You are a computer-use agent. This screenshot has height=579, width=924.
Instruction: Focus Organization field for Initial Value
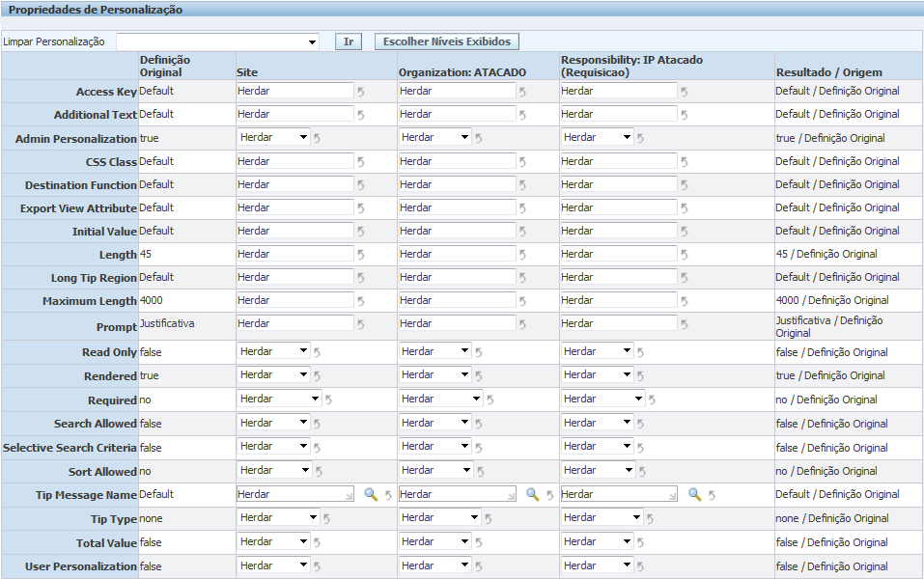[x=457, y=231]
